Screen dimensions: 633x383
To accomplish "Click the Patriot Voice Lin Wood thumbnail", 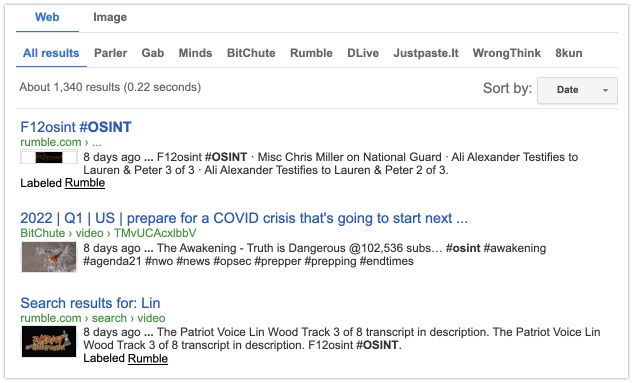I will pos(49,341).
